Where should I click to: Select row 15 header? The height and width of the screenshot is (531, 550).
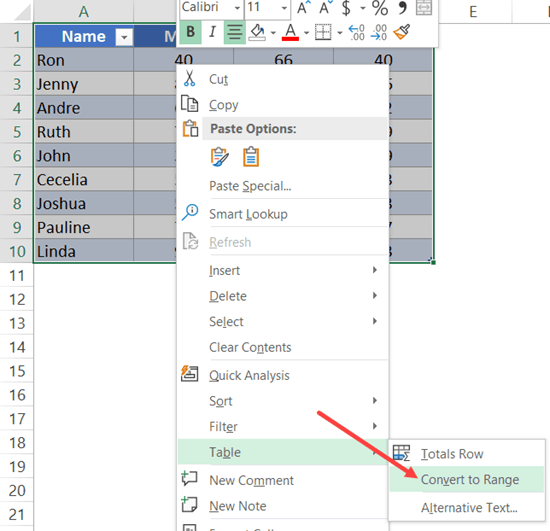(x=17, y=371)
